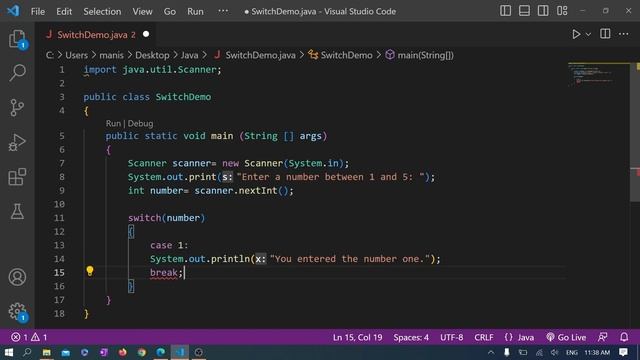Open editor More Actions ellipsis
Image resolution: width=640 pixels, height=360 pixels.
[623, 34]
